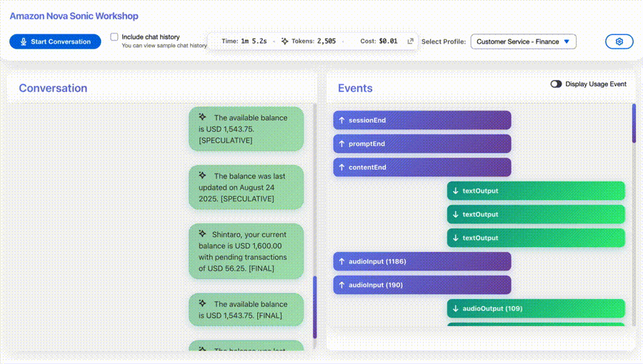Click the down arrow icon on first textOutput
This screenshot has width=643, height=364.
click(455, 191)
